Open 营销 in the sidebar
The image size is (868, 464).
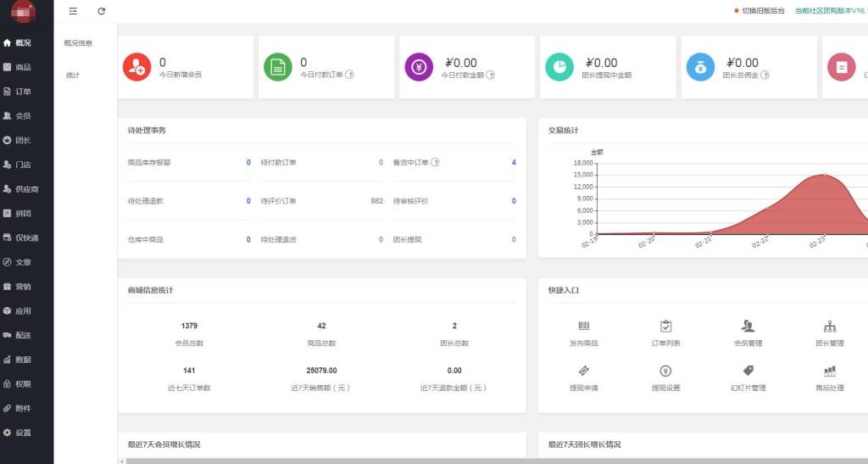pyautogui.click(x=23, y=286)
